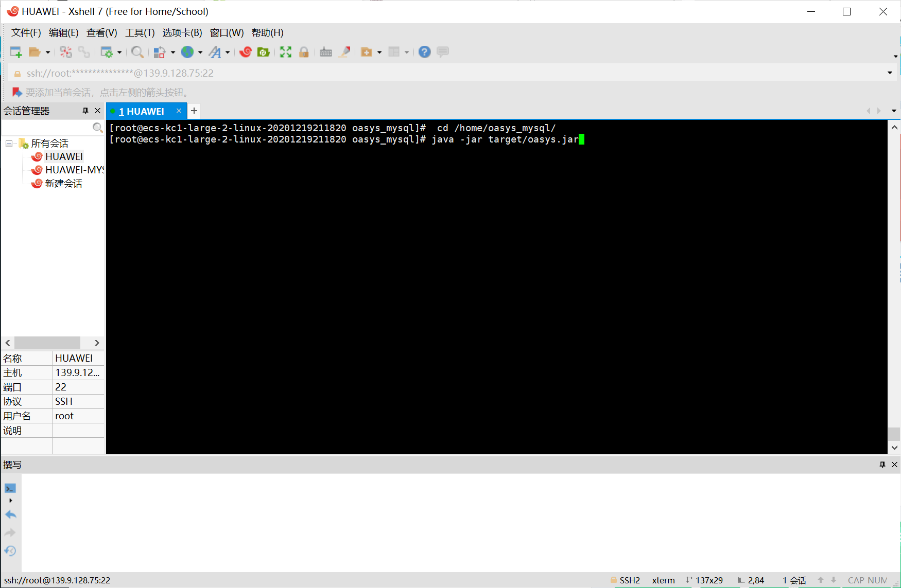The height and width of the screenshot is (588, 901).
Task: Click session tree scroll right arrow
Action: [97, 343]
